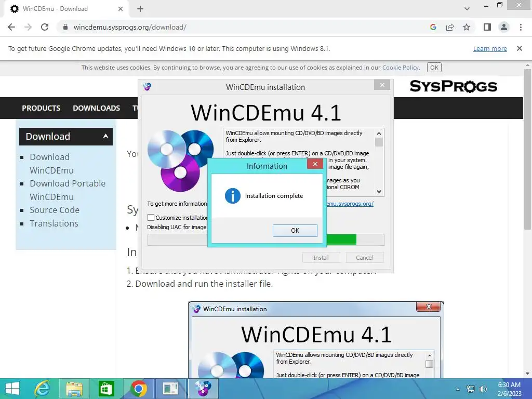This screenshot has width=532, height=399.
Task: Open the Chrome side panel
Action: [487, 27]
